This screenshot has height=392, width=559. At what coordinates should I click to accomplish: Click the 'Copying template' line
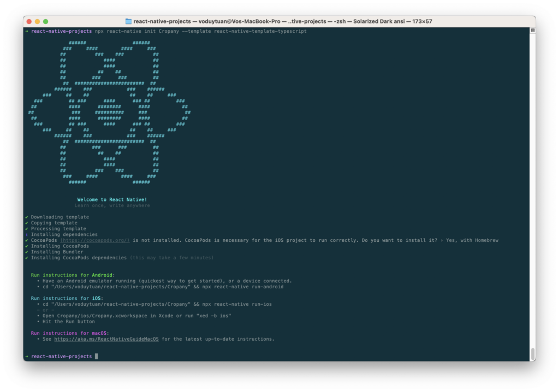tap(54, 223)
